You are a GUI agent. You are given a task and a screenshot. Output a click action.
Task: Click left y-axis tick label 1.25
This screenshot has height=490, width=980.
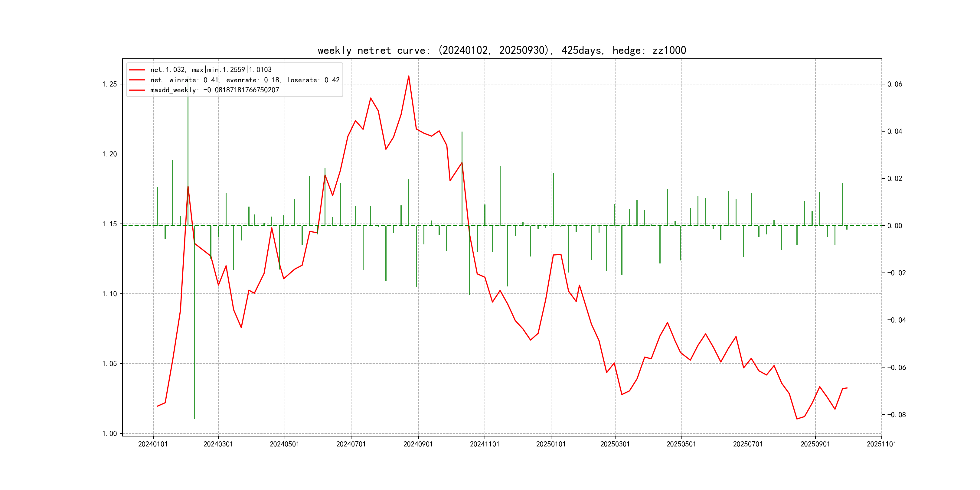click(x=109, y=84)
